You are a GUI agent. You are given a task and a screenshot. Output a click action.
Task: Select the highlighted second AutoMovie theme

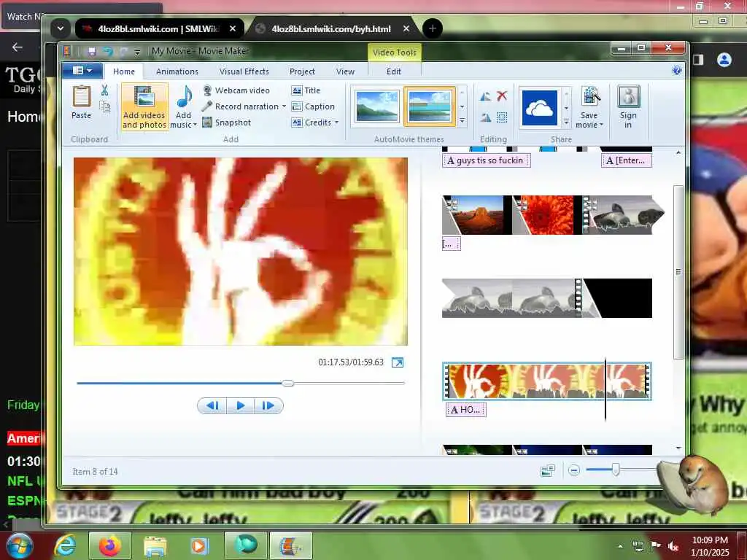coord(429,106)
